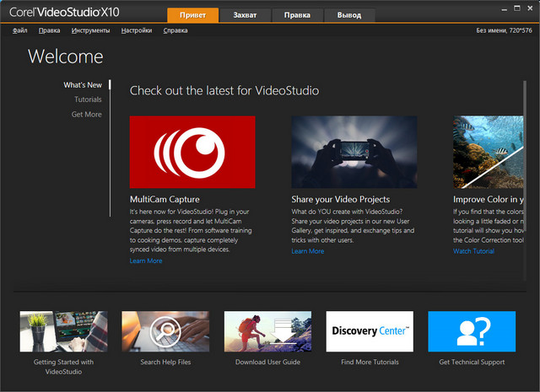Click Learn More under MultiCam Capture
The image size is (540, 392).
[146, 261]
